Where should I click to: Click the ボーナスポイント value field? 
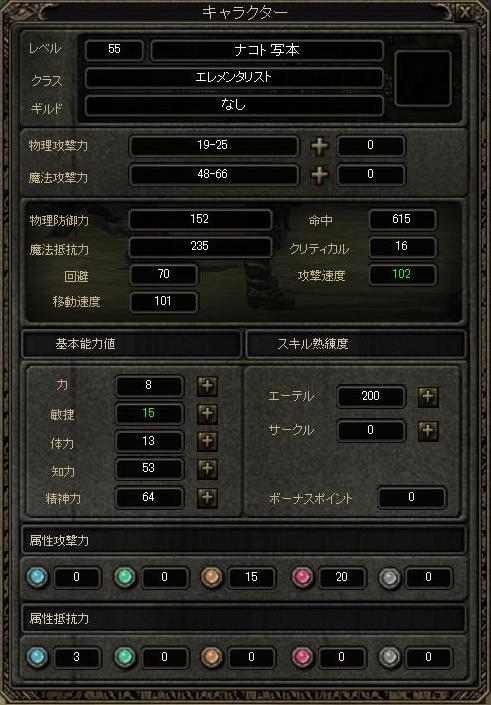point(411,498)
